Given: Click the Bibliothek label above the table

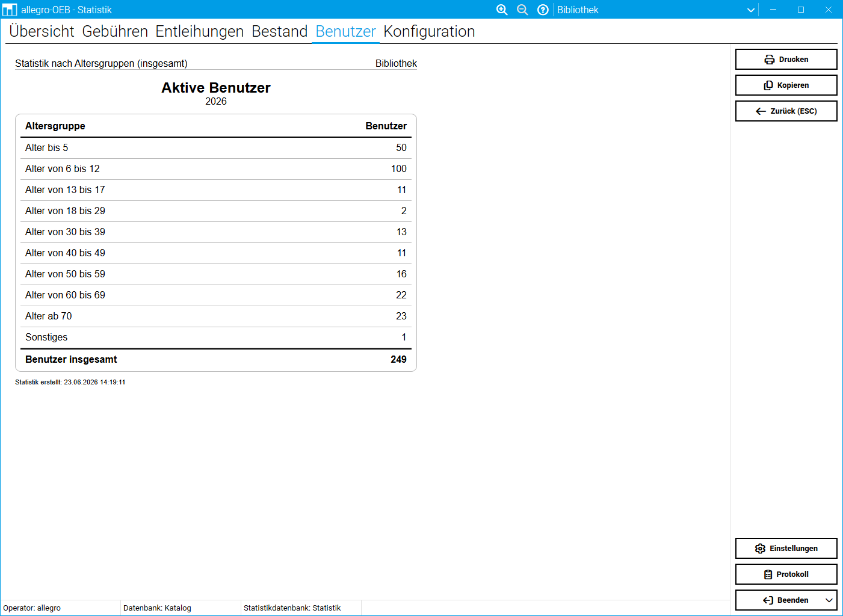Looking at the screenshot, I should pyautogui.click(x=396, y=63).
